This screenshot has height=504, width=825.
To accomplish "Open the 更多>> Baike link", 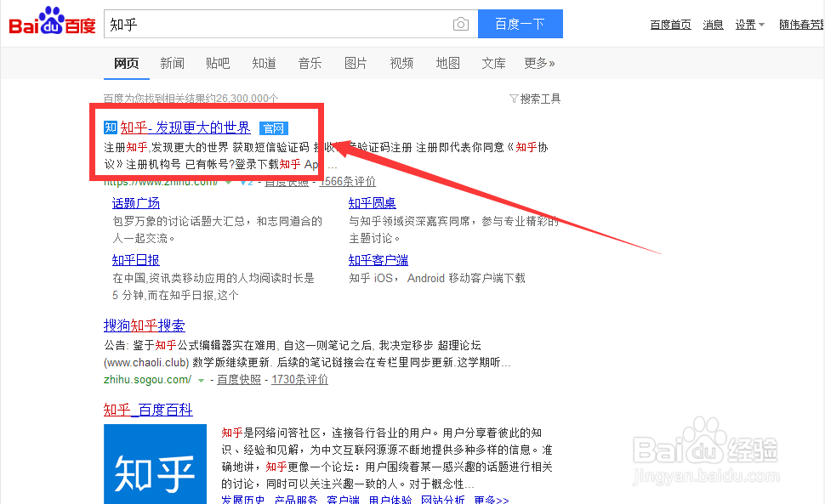I will coord(492,499).
